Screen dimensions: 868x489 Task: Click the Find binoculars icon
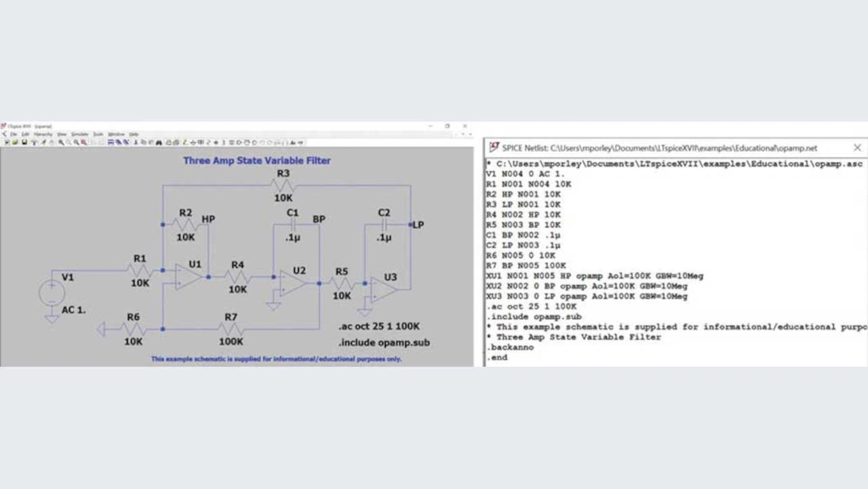pos(159,142)
